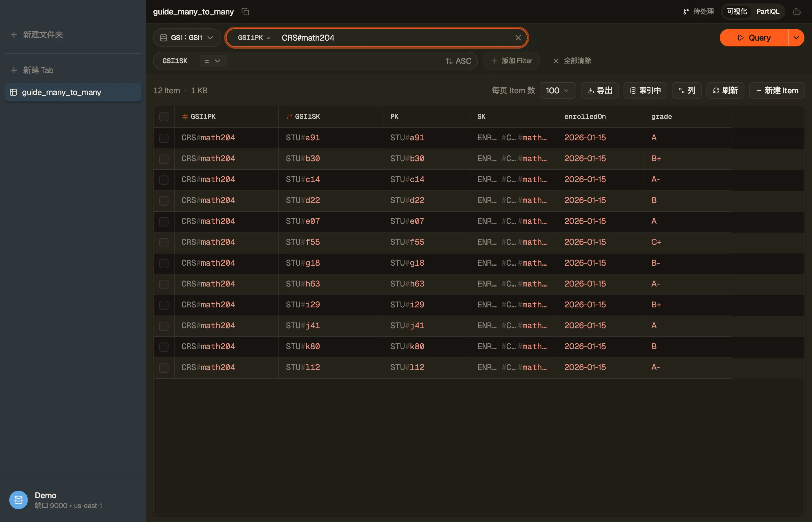Screen dimensions: 812x522
Task: Expand the Query button dropdown arrow
Action: click(796, 38)
